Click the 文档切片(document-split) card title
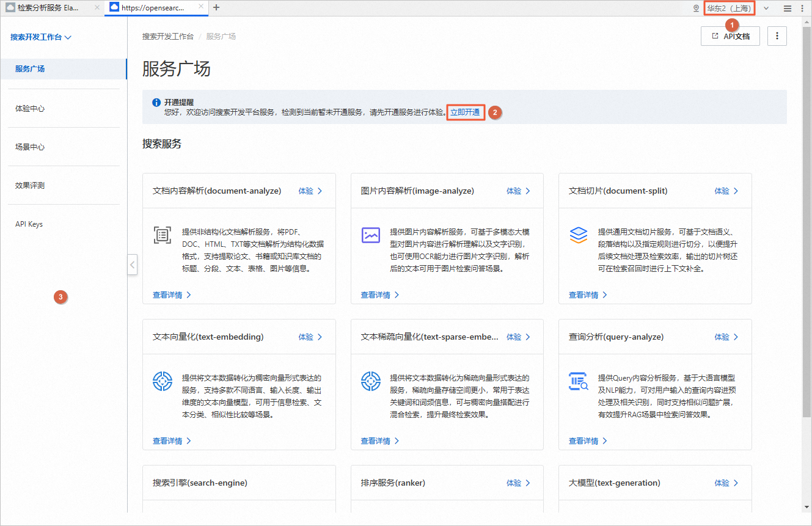812x526 pixels. [618, 191]
